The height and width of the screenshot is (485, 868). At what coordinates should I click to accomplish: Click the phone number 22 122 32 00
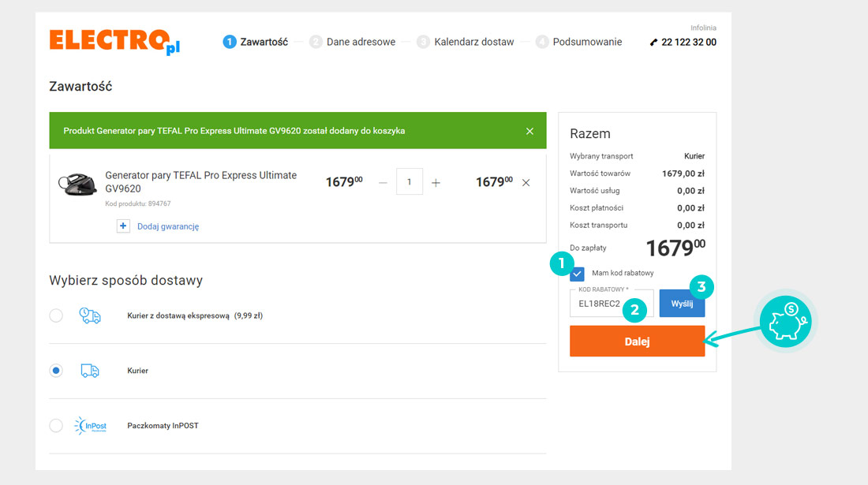(x=689, y=42)
